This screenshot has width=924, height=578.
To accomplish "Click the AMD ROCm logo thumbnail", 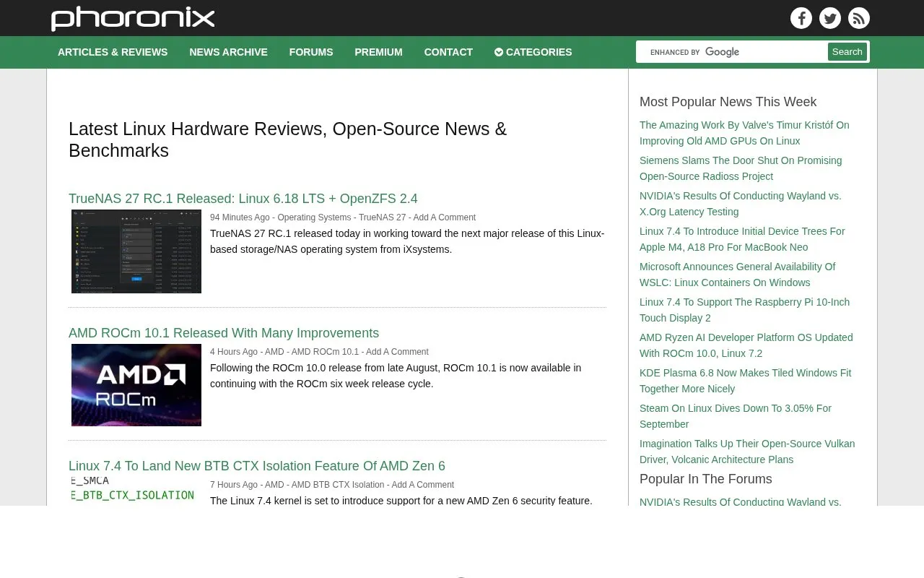I will pyautogui.click(x=136, y=385).
